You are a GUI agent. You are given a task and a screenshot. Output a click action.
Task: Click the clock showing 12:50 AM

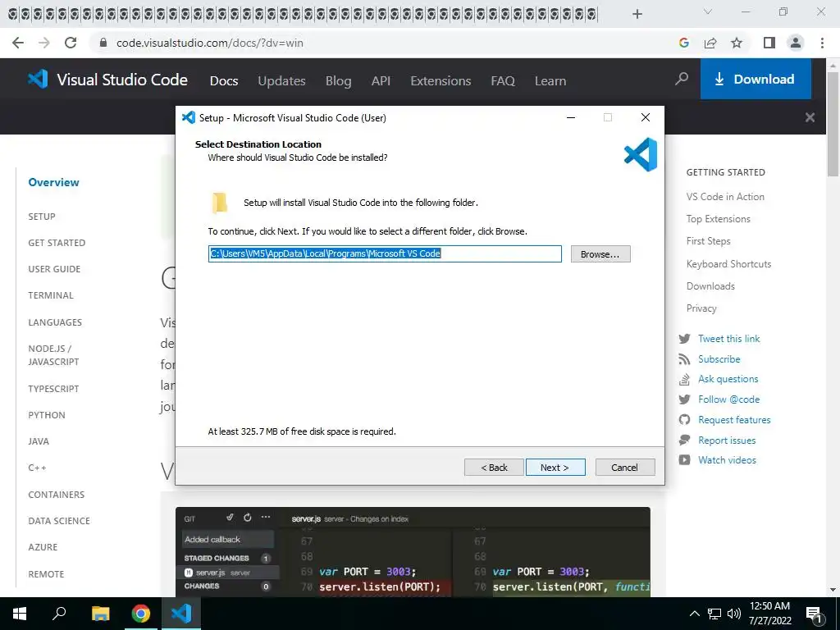point(769,606)
